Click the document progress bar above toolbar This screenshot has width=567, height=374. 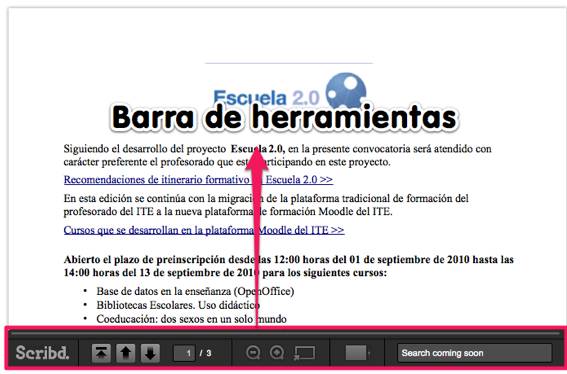pyautogui.click(x=285, y=333)
